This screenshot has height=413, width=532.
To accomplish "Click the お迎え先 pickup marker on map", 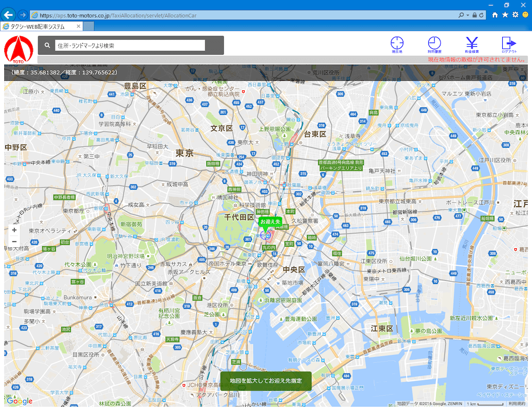I will (x=269, y=222).
